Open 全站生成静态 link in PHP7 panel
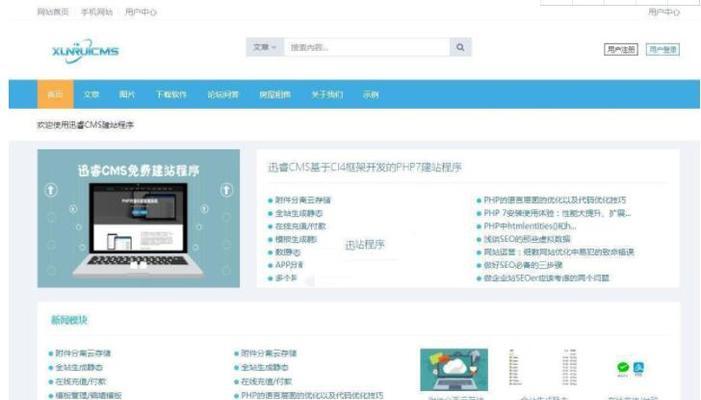This screenshot has width=701, height=400. [299, 213]
